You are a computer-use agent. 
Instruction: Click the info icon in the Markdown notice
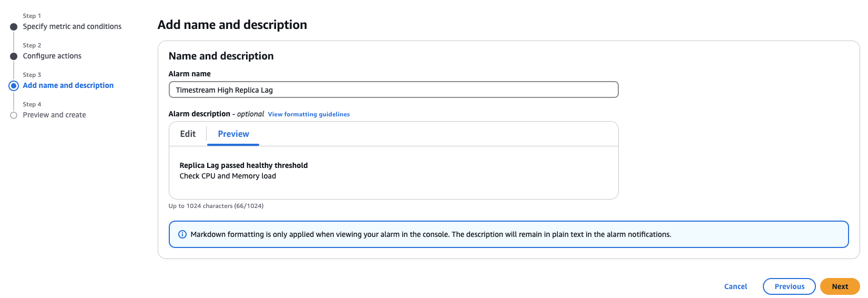pos(182,234)
